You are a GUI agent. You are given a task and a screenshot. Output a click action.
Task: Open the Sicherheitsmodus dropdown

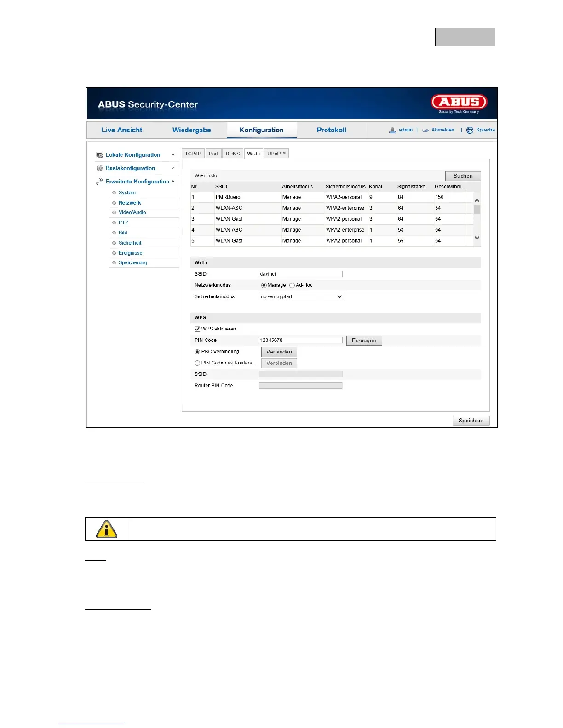301,297
